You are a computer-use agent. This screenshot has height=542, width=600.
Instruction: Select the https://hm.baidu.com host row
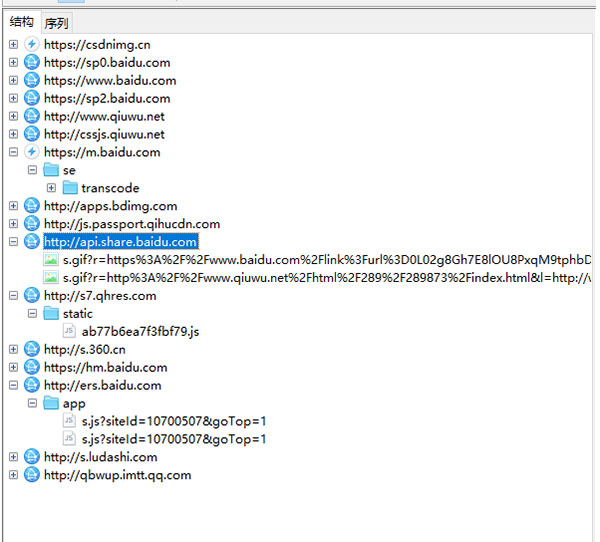tap(106, 367)
